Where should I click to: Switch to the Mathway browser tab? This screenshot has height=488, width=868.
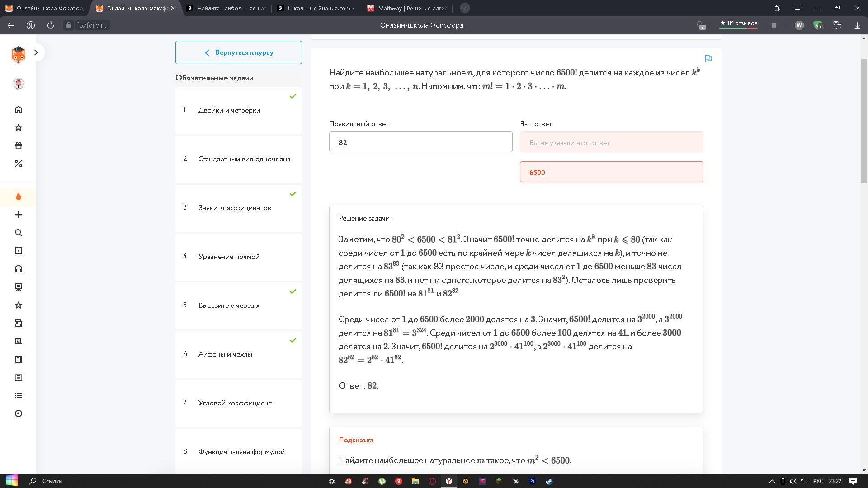407,8
